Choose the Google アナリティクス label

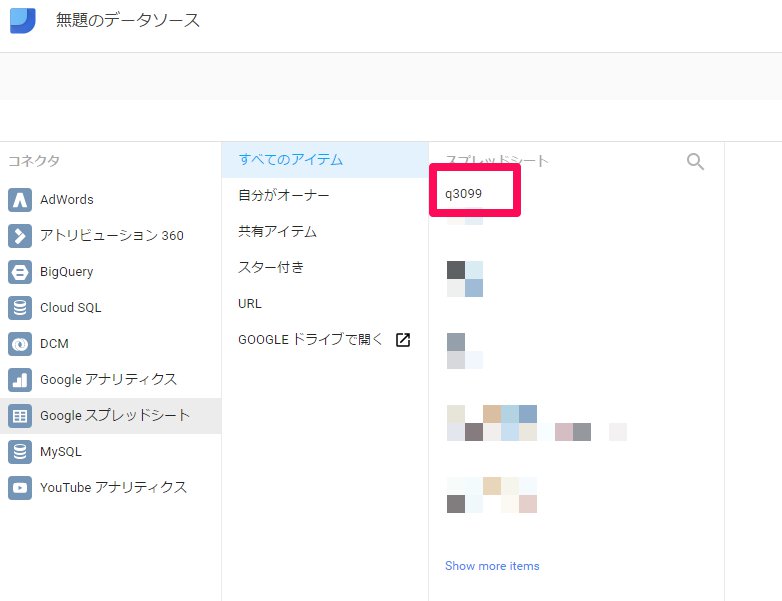coord(109,380)
